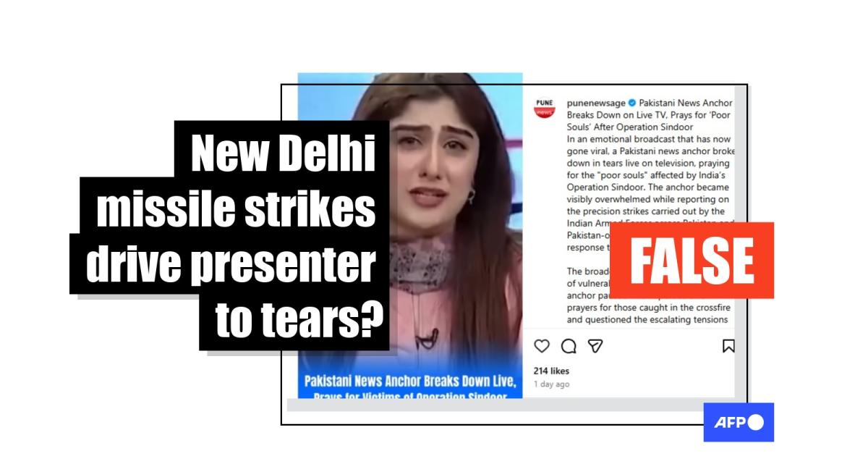Screen dimensions: 868x456
Task: Click the gray scrollbar beside the post
Action: (741, 239)
